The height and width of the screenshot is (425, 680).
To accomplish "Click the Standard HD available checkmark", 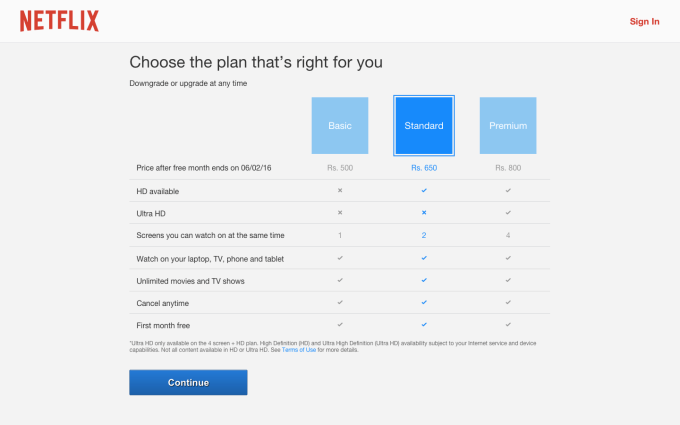I will pos(424,189).
